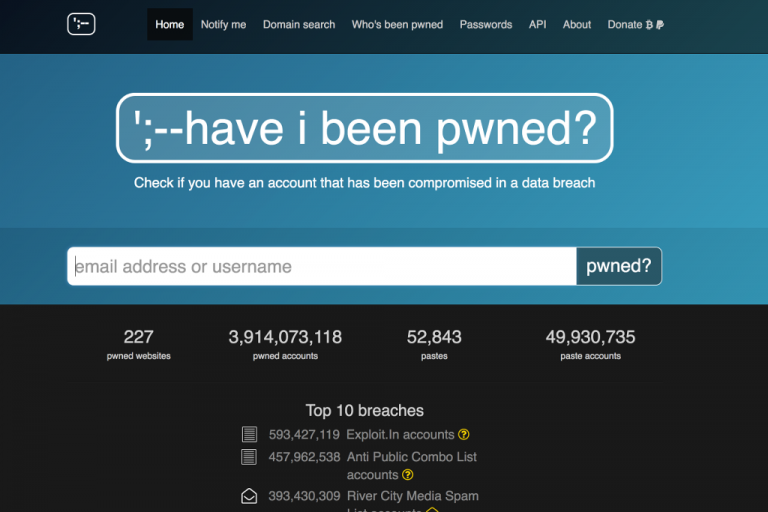The image size is (768, 512).
Task: Open the Who's been pwned page
Action: tap(397, 24)
